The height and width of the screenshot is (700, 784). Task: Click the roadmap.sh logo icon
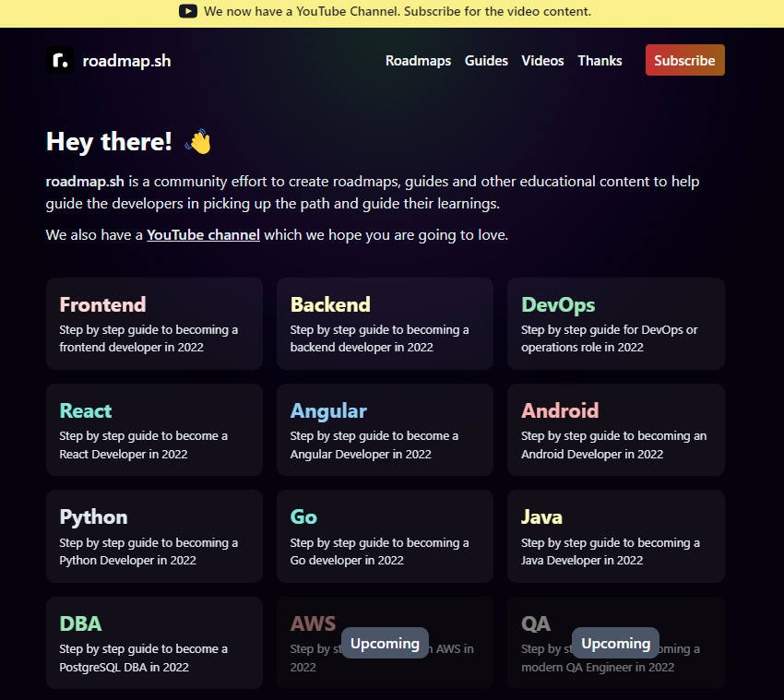[x=60, y=60]
